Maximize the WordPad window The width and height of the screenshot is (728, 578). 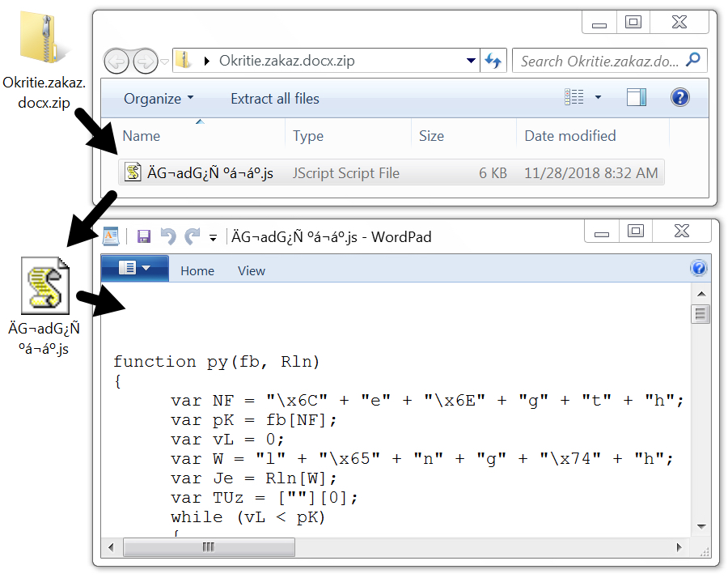point(636,231)
